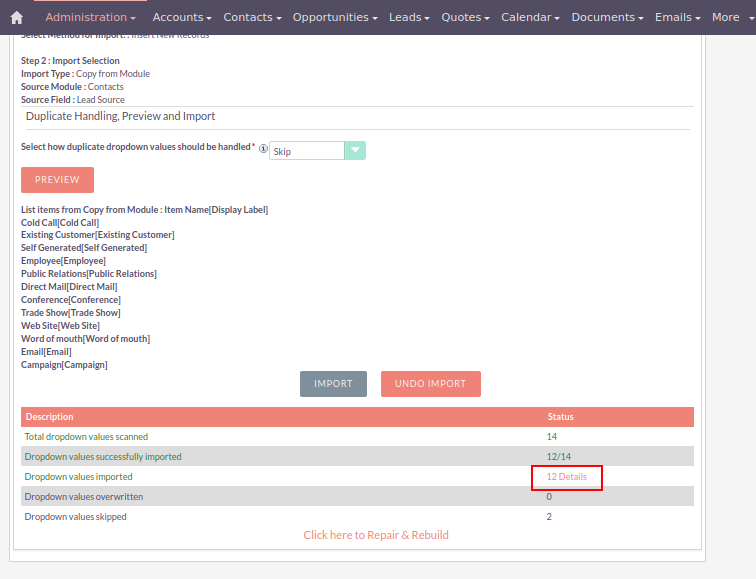Open the Leads menu
The height and width of the screenshot is (579, 756).
click(x=409, y=17)
